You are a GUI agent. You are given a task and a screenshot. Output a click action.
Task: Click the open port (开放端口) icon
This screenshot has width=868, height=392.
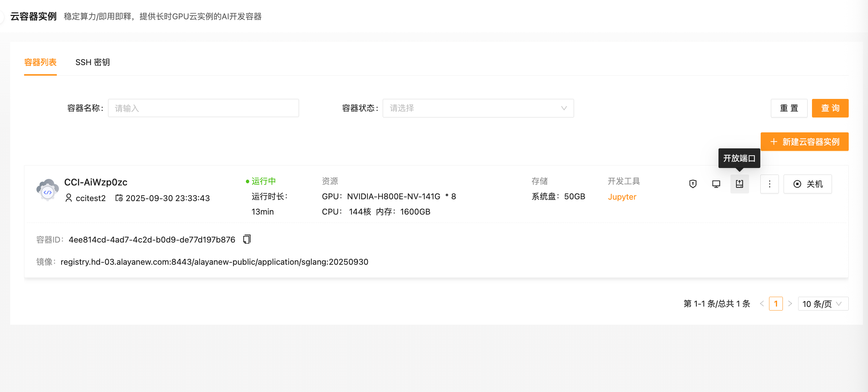(x=739, y=184)
